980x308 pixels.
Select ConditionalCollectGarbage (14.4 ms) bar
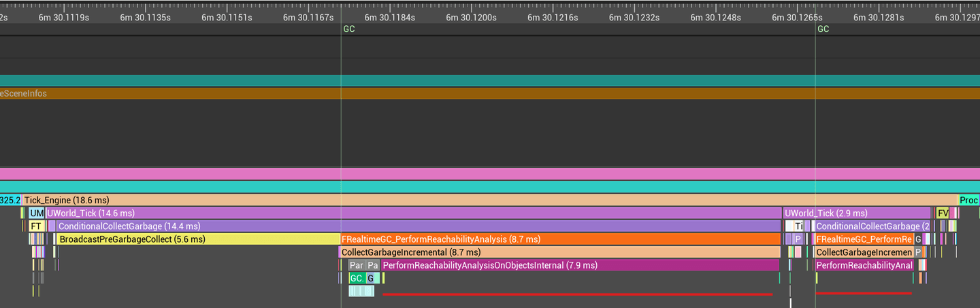(x=408, y=226)
